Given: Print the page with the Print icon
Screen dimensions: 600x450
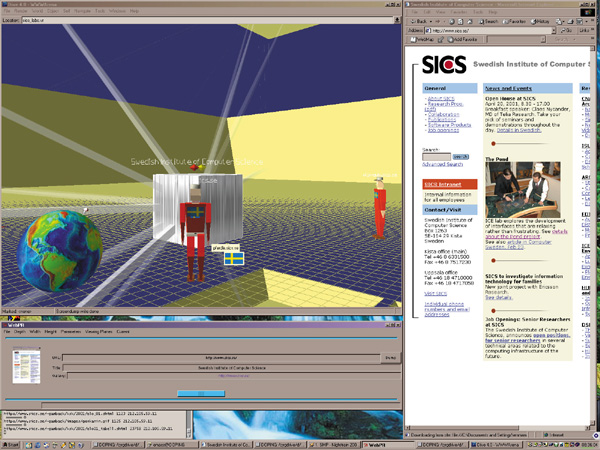Looking at the screenshot, I should click(571, 21).
